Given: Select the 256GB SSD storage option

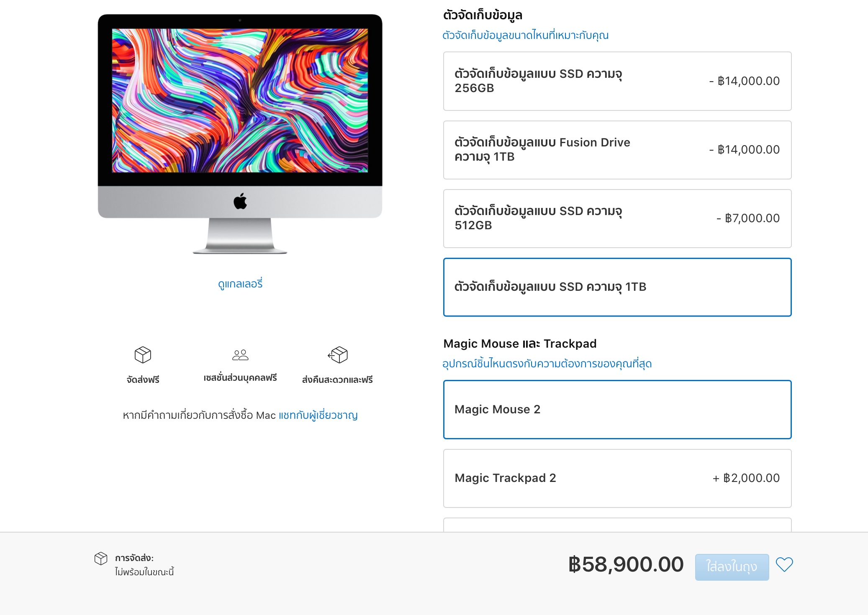Looking at the screenshot, I should 617,81.
